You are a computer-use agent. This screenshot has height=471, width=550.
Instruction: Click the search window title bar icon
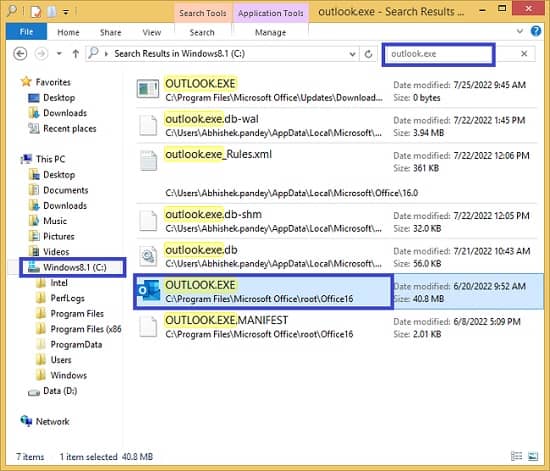12,12
